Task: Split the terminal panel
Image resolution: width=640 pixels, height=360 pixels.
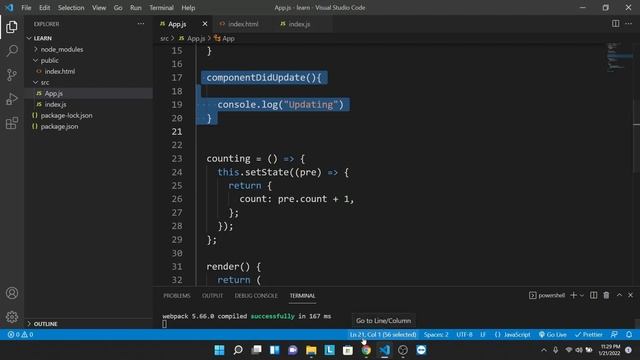Action: click(593, 295)
